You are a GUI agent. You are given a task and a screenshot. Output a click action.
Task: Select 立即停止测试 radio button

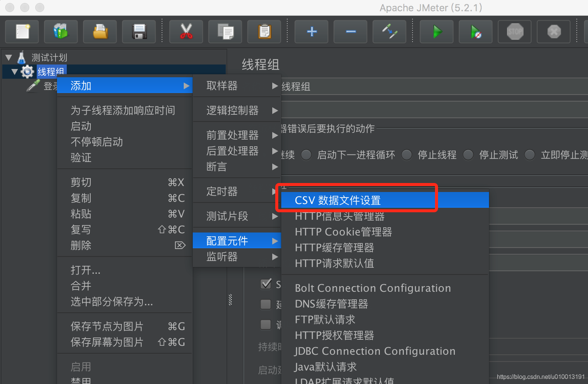tap(530, 155)
